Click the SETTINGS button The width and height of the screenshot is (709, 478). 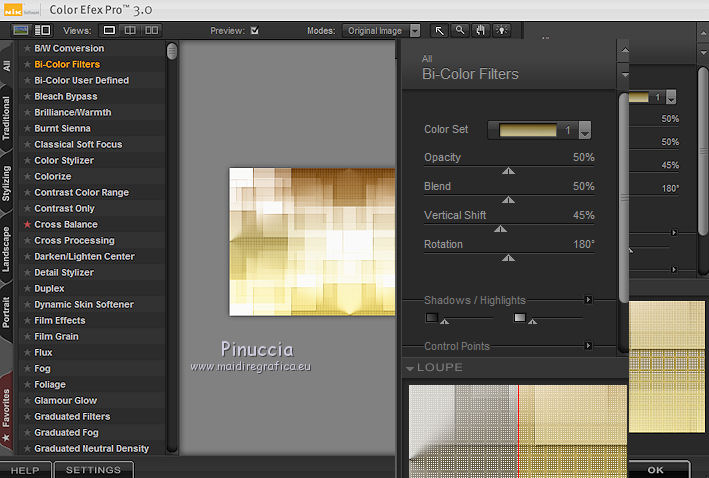pos(94,470)
